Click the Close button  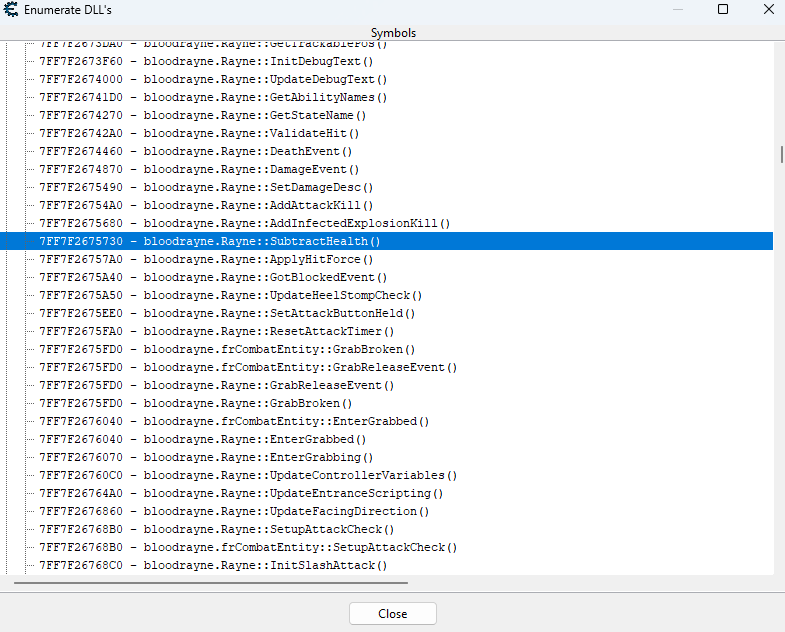point(392,613)
